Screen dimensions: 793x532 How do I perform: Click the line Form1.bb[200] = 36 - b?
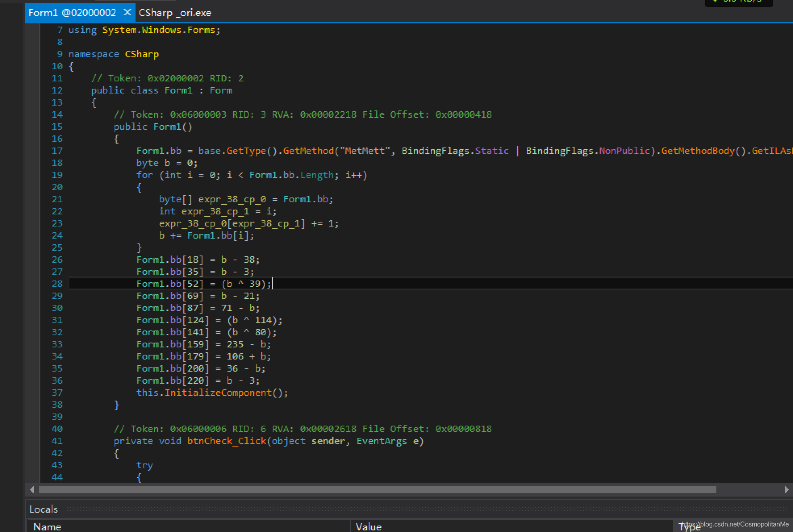pyautogui.click(x=201, y=368)
